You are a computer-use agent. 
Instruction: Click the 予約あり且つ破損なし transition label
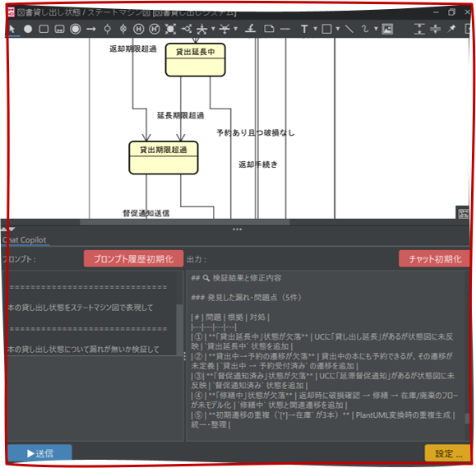click(256, 132)
